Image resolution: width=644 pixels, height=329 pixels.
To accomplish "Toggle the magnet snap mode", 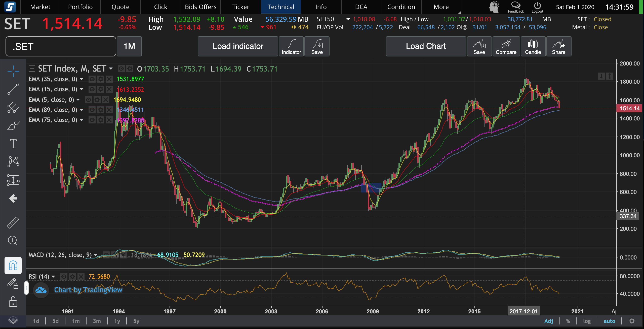I will [13, 265].
